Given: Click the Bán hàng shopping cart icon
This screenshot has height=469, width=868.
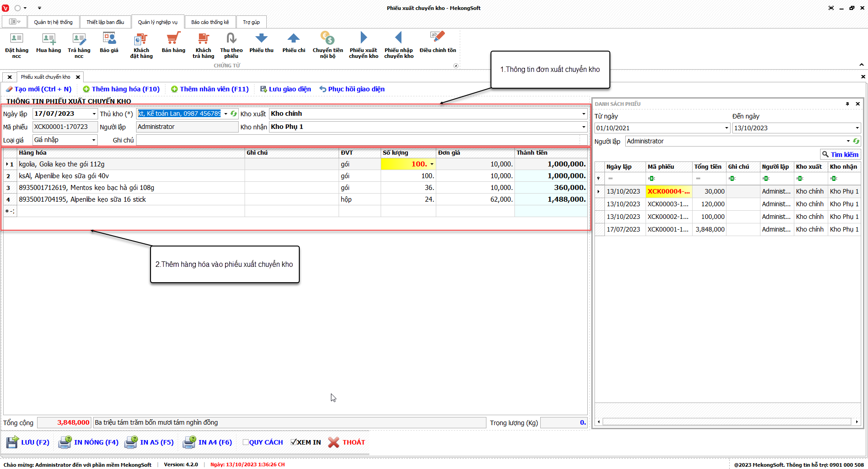Looking at the screenshot, I should (x=173, y=39).
